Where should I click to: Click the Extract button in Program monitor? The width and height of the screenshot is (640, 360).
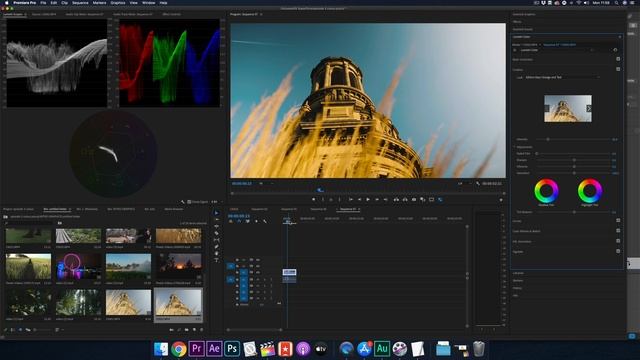tap(405, 200)
